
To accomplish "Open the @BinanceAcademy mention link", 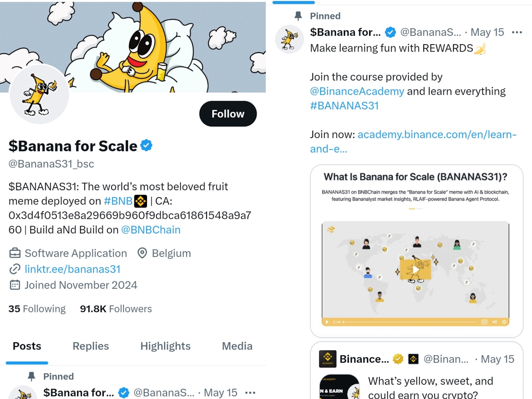I will click(x=357, y=91).
